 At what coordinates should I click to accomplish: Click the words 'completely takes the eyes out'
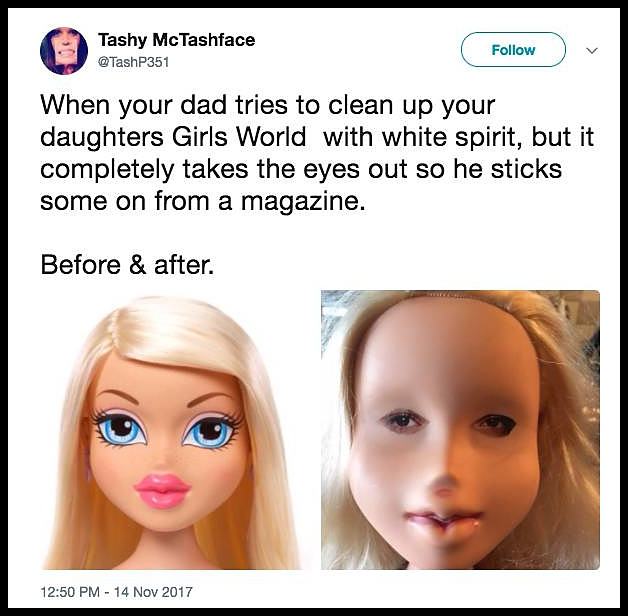coord(225,170)
